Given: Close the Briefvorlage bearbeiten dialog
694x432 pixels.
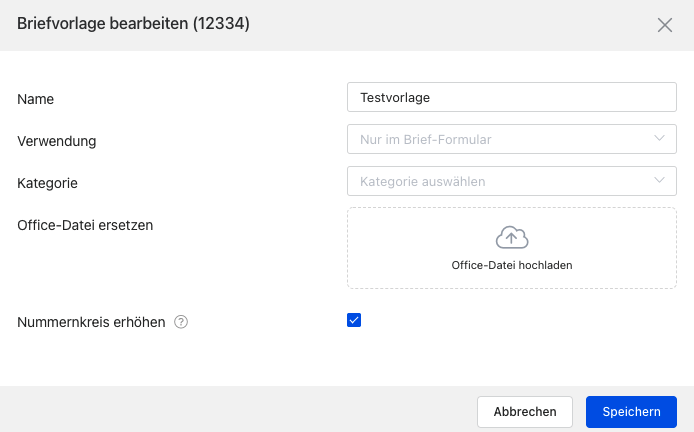Looking at the screenshot, I should coord(665,25).
